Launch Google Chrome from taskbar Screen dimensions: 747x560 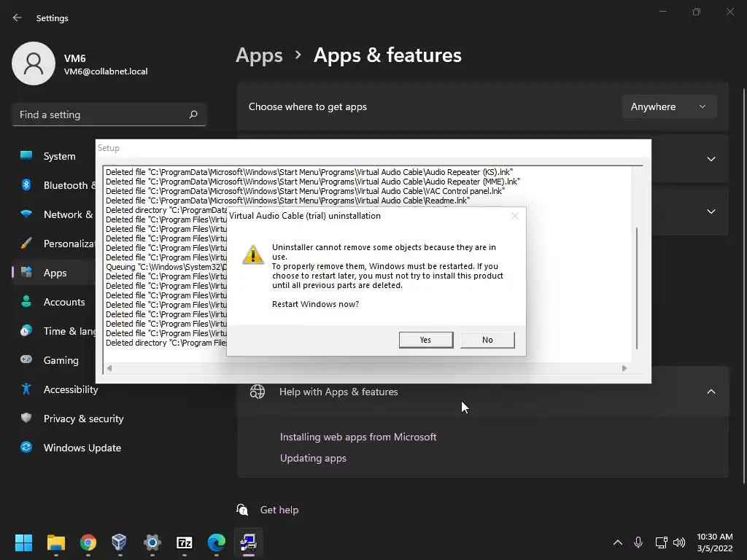(x=88, y=542)
